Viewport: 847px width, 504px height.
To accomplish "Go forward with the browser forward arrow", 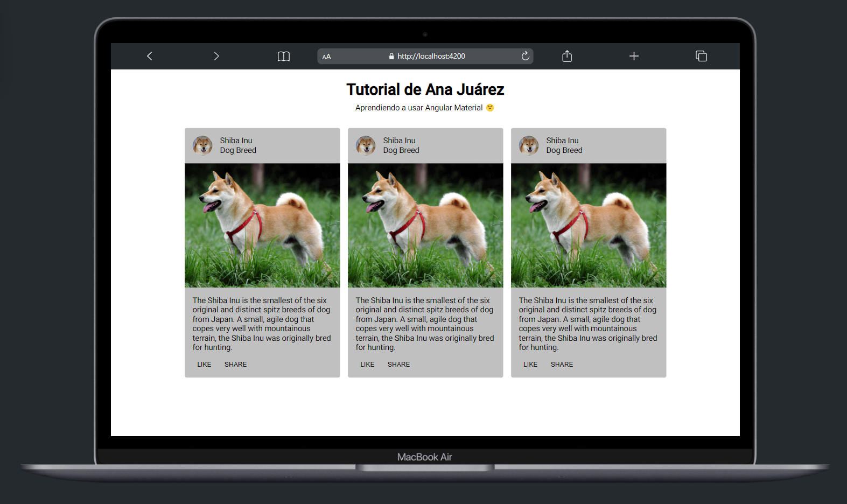I will (x=216, y=56).
